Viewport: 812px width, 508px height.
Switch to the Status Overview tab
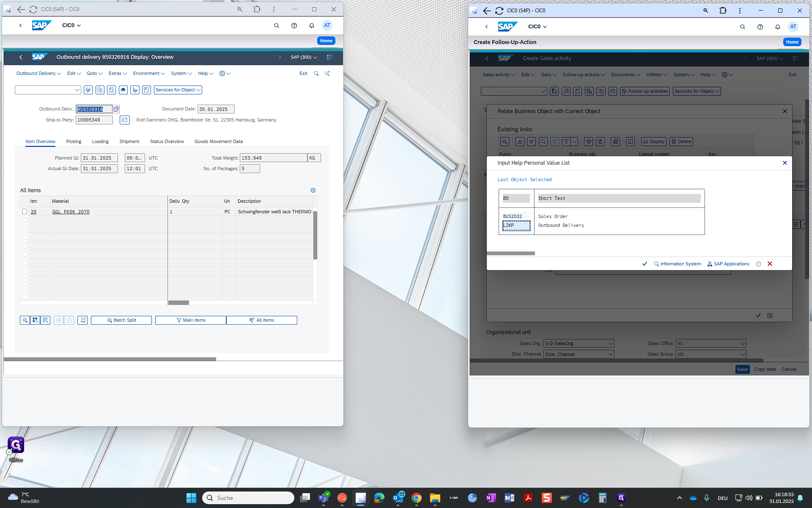tap(167, 141)
